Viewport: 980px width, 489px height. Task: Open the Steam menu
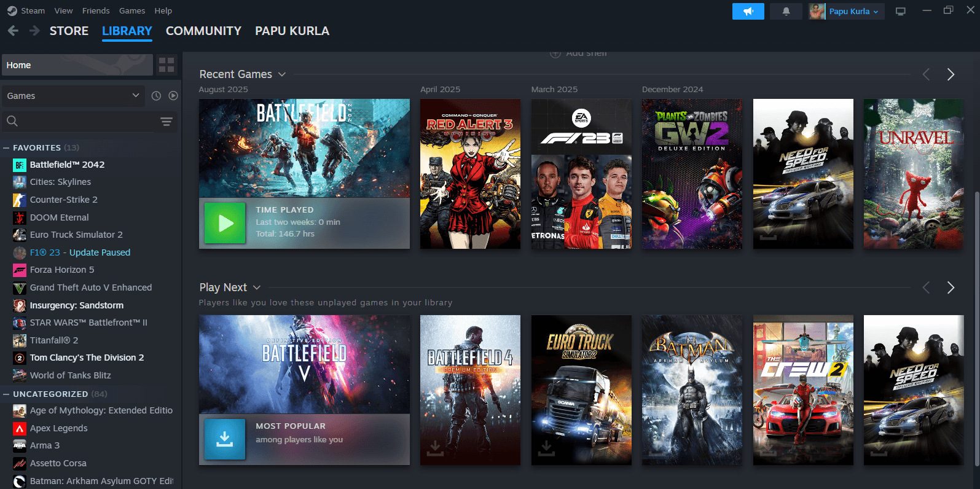tap(33, 10)
